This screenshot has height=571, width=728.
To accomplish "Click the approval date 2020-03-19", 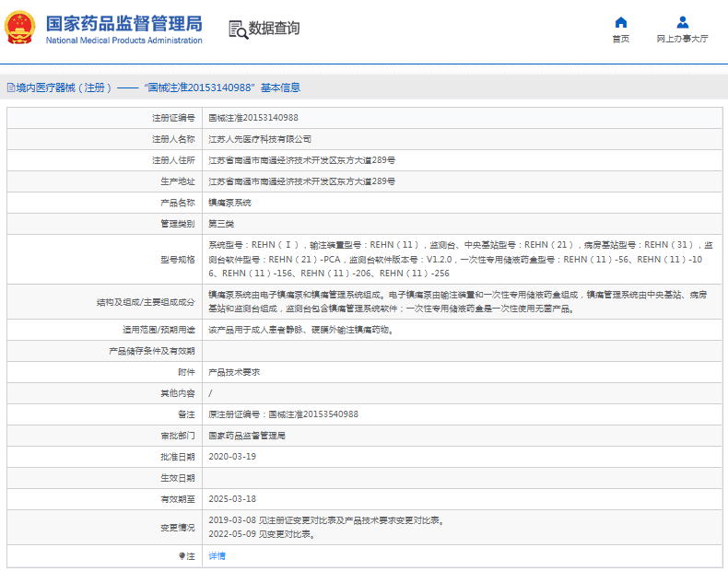I will pos(231,457).
